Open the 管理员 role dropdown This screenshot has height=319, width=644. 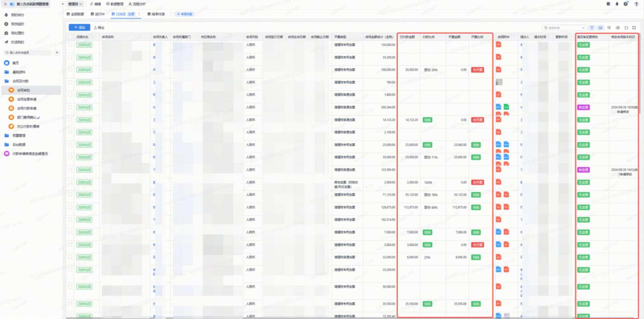75,4
